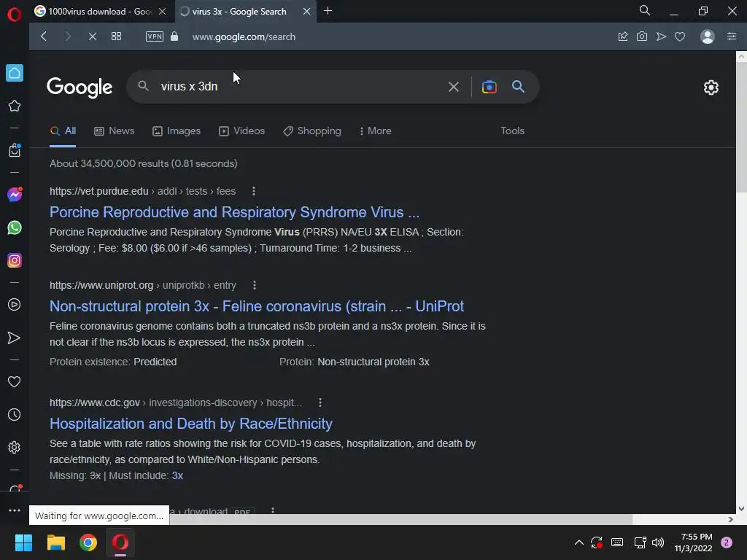Open Porcine Reproductive and Respiratory Syndrome result
Viewport: 747px width, 560px height.
[x=234, y=212]
